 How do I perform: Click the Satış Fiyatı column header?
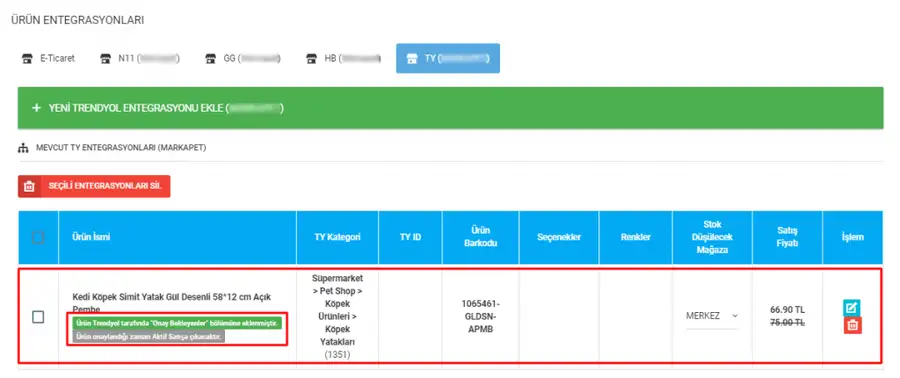(x=788, y=237)
